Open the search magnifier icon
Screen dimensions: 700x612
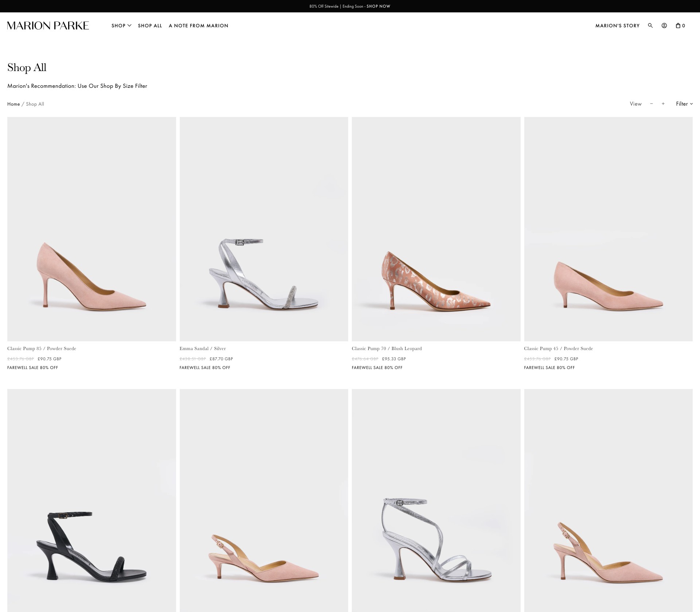(x=650, y=25)
